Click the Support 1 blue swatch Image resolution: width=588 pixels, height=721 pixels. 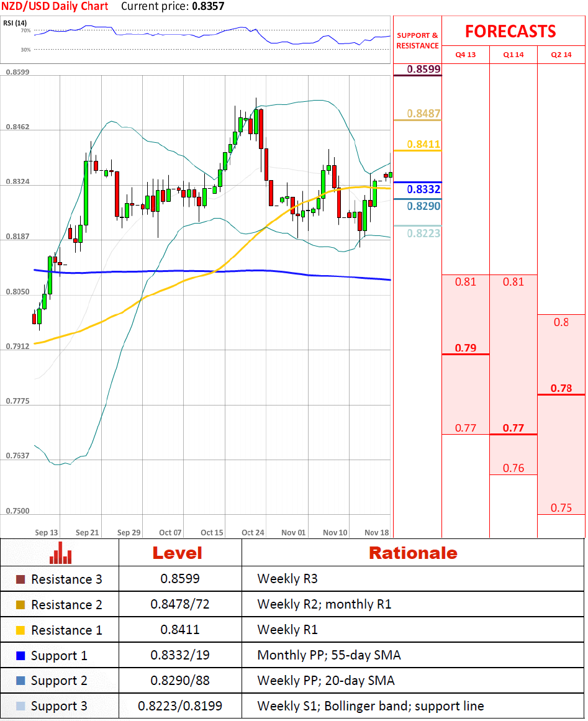pyautogui.click(x=20, y=656)
